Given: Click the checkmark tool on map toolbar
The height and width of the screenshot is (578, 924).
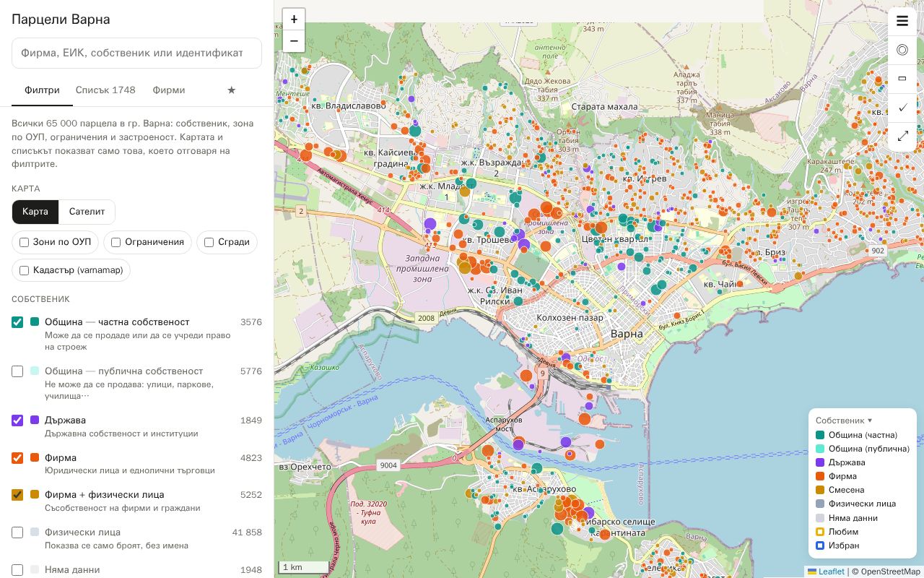Looking at the screenshot, I should click(902, 108).
